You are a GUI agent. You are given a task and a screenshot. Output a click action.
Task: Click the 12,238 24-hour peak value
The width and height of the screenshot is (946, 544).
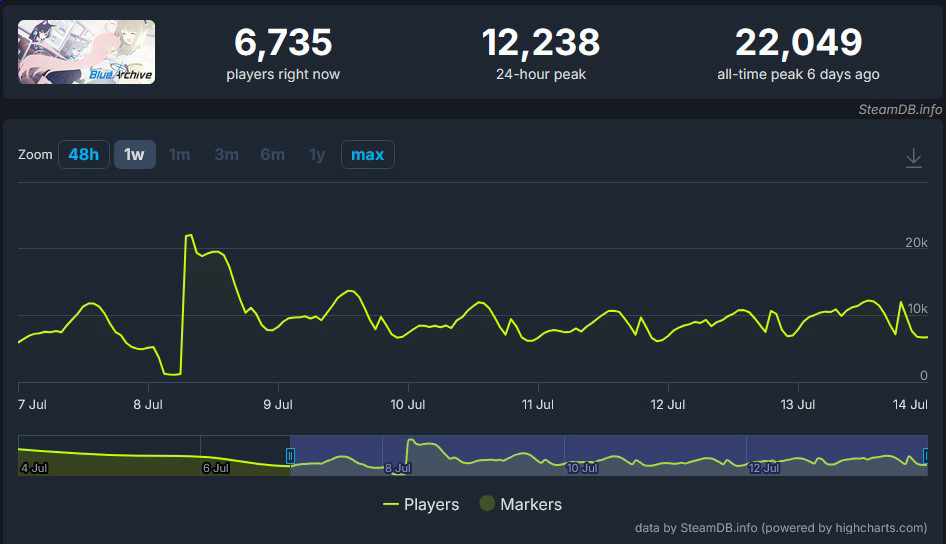point(541,43)
